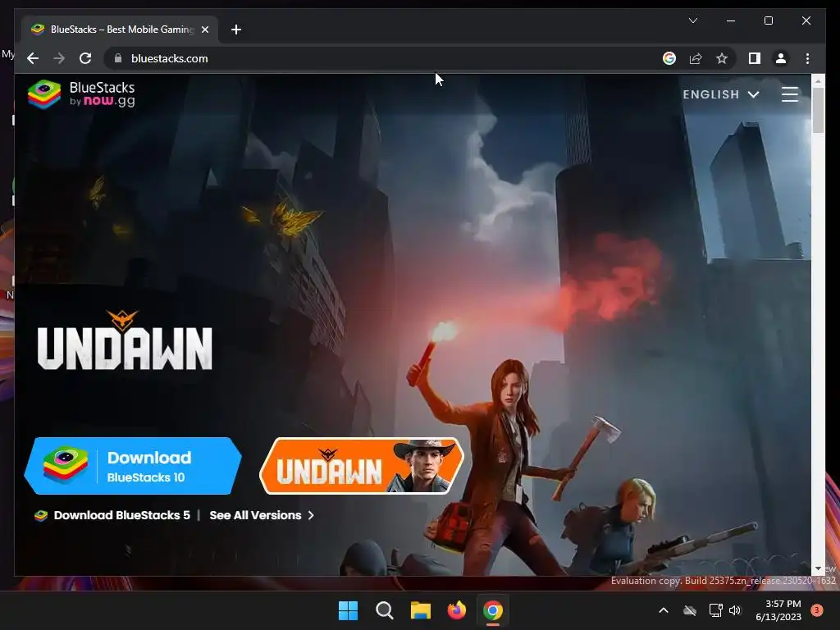Open the Windows Start menu
The image size is (840, 630).
click(x=348, y=610)
